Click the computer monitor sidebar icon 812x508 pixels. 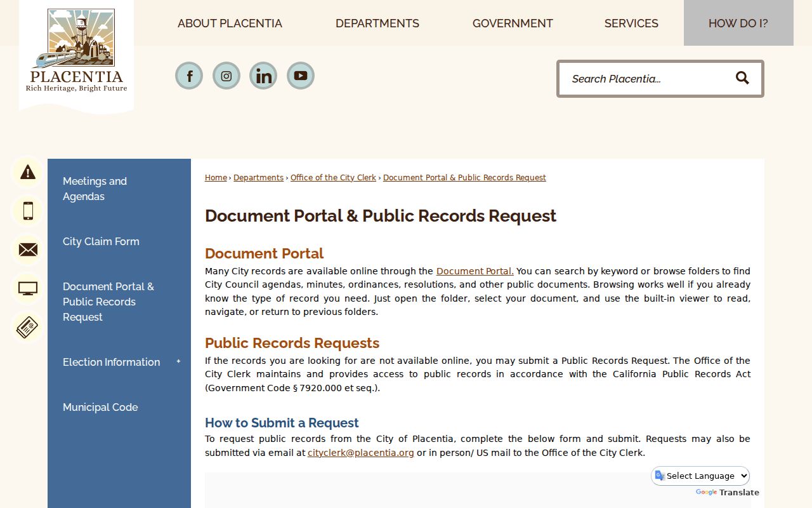(28, 288)
